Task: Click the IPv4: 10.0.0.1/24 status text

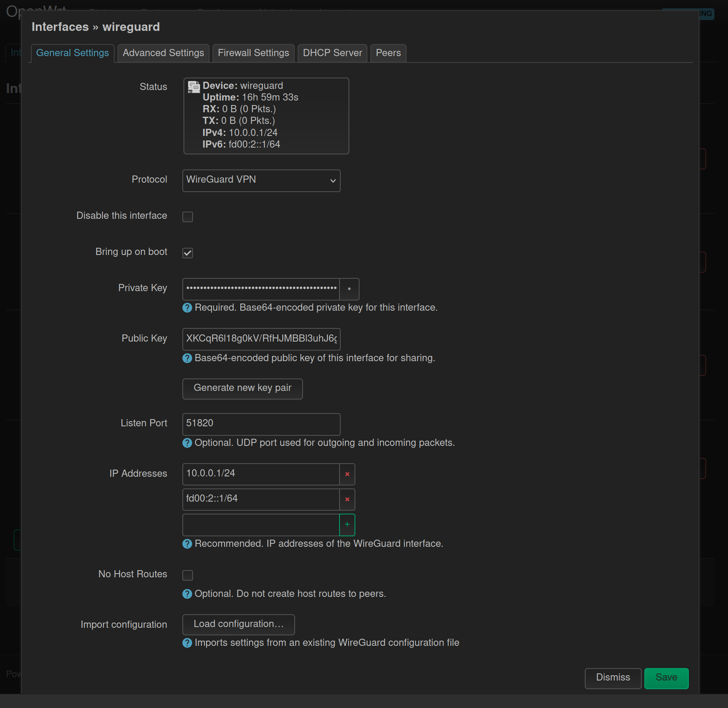Action: click(x=240, y=133)
